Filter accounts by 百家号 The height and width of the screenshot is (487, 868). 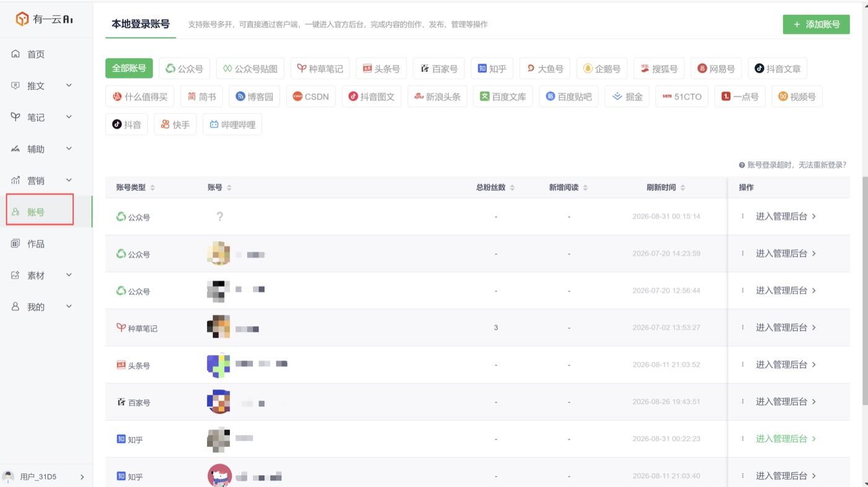[x=439, y=68]
